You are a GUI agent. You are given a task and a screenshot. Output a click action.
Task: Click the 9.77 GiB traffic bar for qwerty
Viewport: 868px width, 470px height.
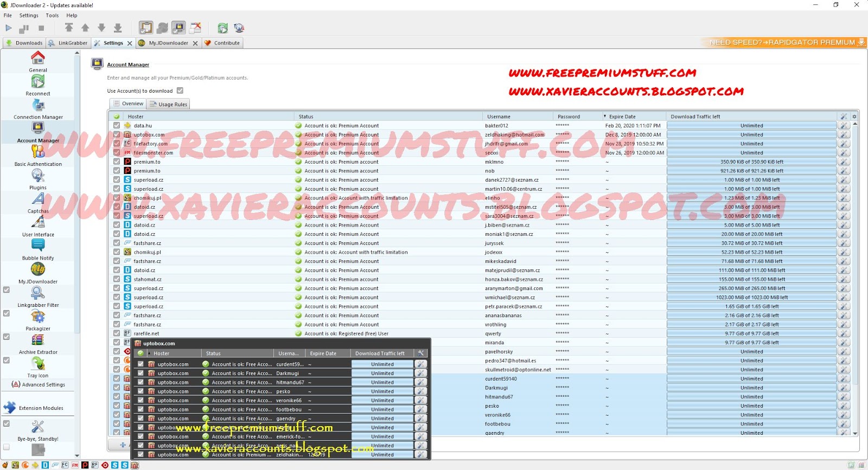coord(751,333)
